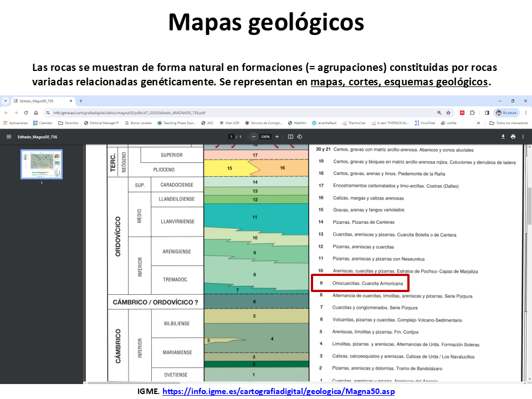This screenshot has width=532, height=399.
Task: Toggle the PDF sidebar hamburger menu
Action: [x=8, y=136]
